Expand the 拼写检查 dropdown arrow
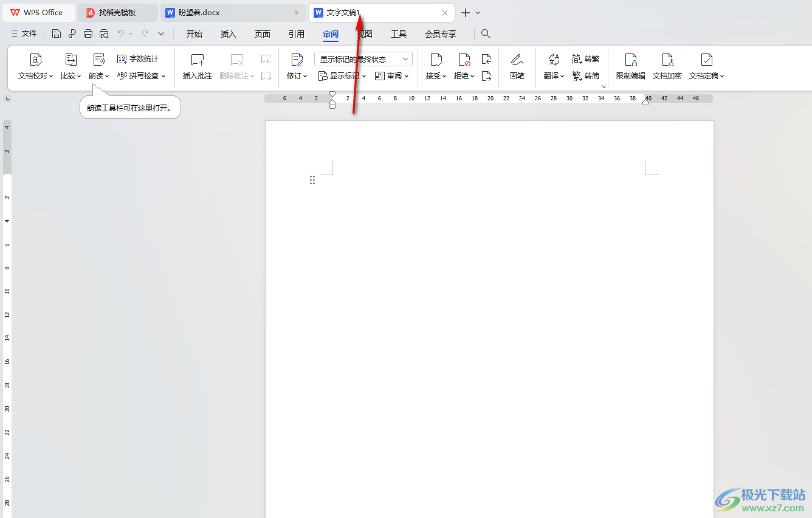Screen dimensions: 812x518 [x=163, y=77]
